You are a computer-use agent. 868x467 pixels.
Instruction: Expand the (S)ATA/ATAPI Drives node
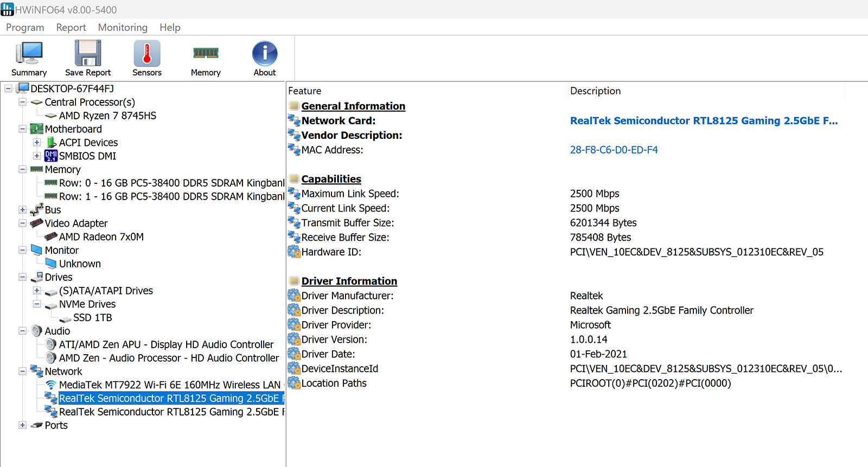tap(37, 291)
